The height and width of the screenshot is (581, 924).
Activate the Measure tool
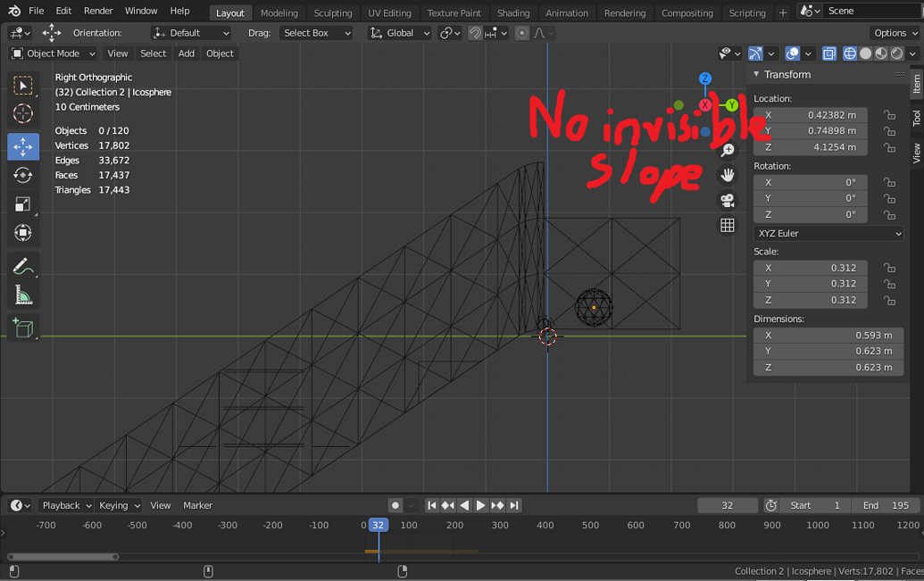pos(24,294)
